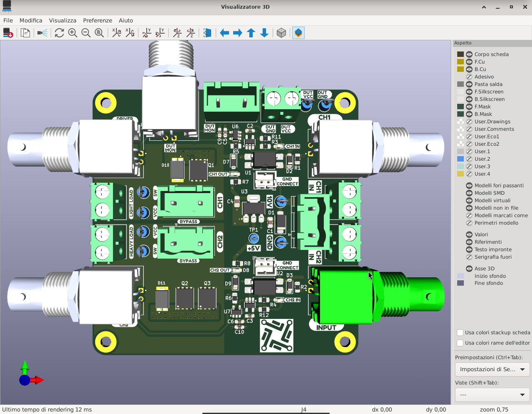
Task: Move the board left with blue arrow
Action: (224, 33)
